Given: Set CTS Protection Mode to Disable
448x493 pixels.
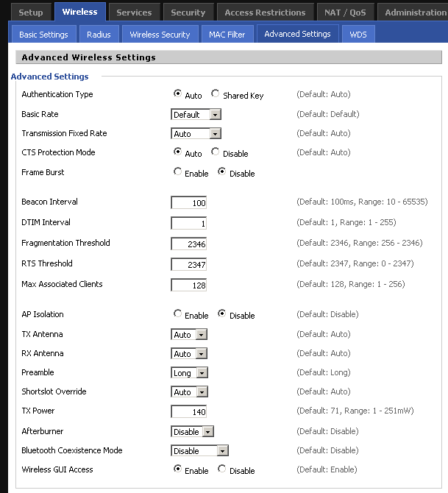Looking at the screenshot, I should click(215, 152).
